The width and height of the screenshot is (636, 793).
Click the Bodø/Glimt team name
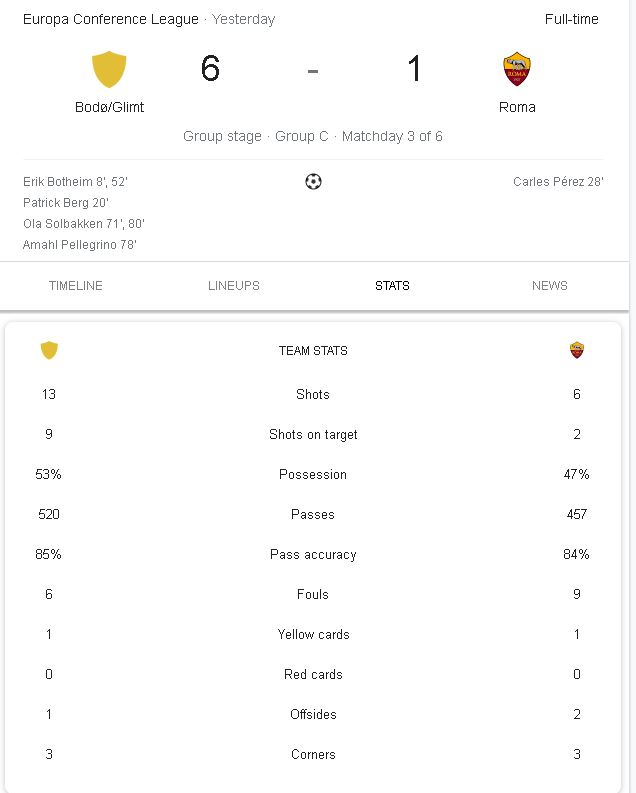click(x=109, y=107)
